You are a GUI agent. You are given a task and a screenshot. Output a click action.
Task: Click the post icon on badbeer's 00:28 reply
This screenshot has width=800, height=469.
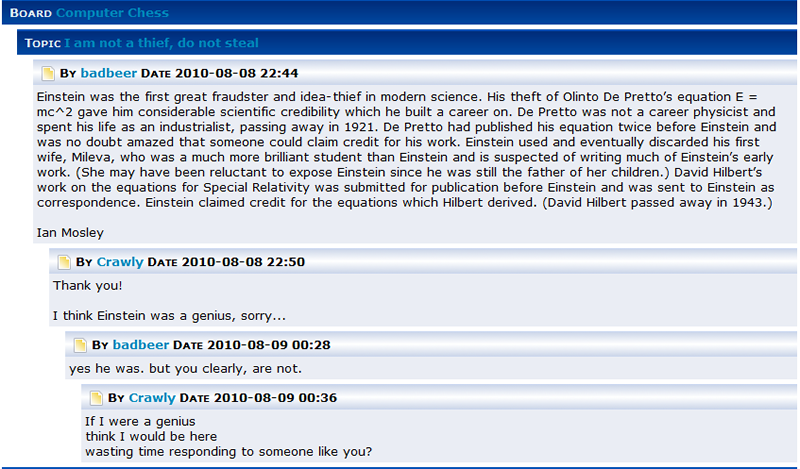coord(80,345)
